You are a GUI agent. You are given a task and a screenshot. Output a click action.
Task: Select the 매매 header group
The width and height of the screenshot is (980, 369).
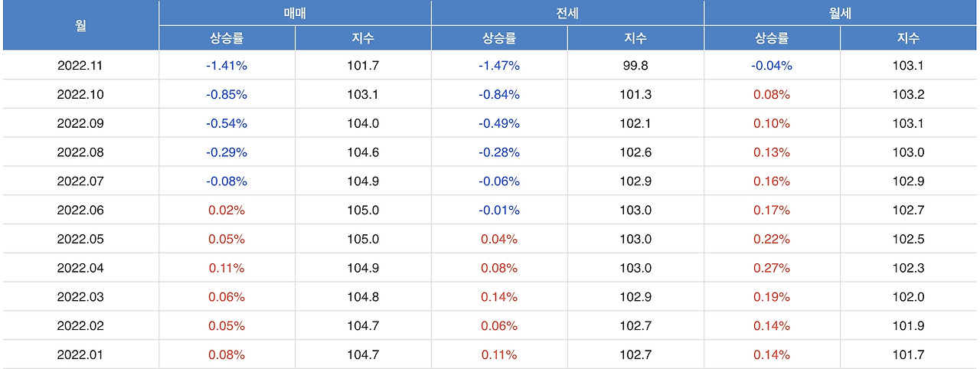pos(295,13)
